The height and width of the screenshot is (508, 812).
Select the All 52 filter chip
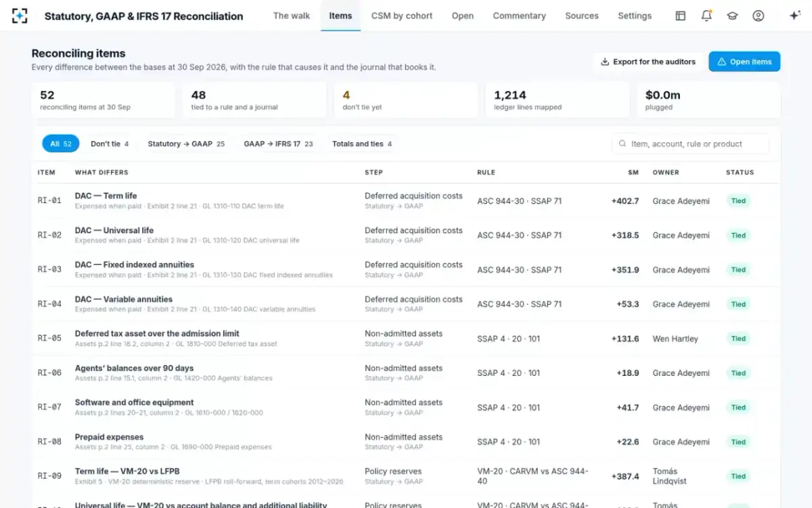click(61, 144)
